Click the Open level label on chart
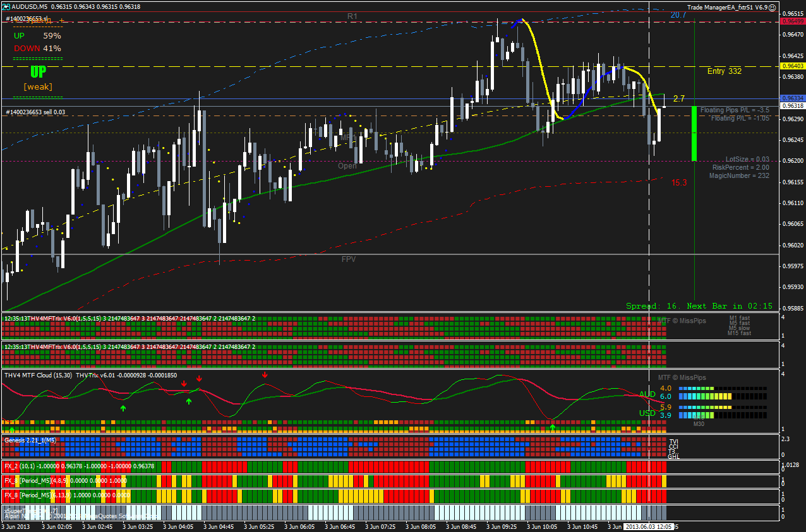The image size is (806, 532). [x=347, y=166]
